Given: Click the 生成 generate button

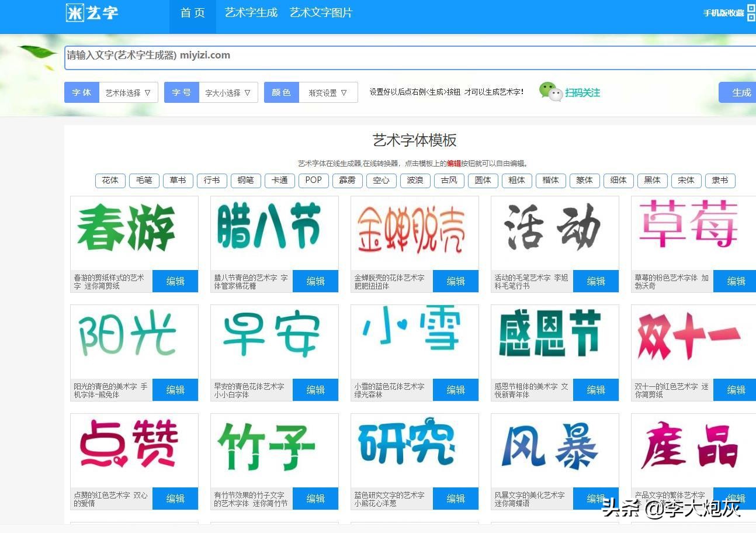Looking at the screenshot, I should (741, 92).
